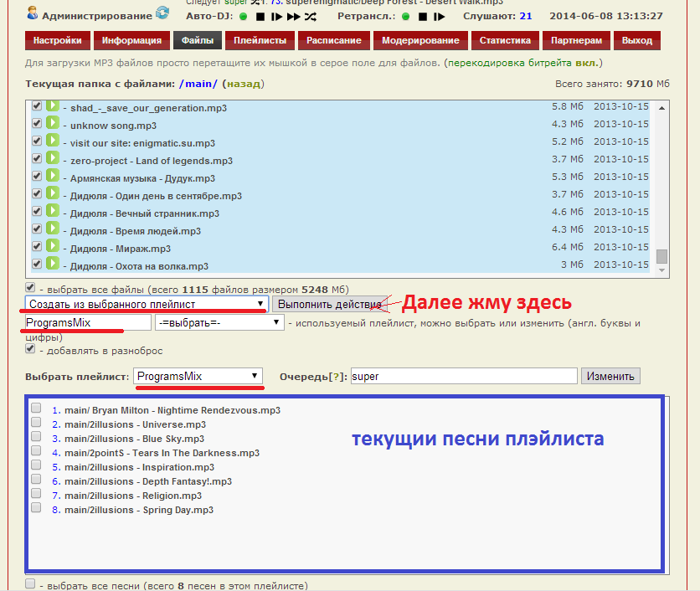700x591 pixels.
Task: Click the 'Выполнить действие' button
Action: (329, 304)
